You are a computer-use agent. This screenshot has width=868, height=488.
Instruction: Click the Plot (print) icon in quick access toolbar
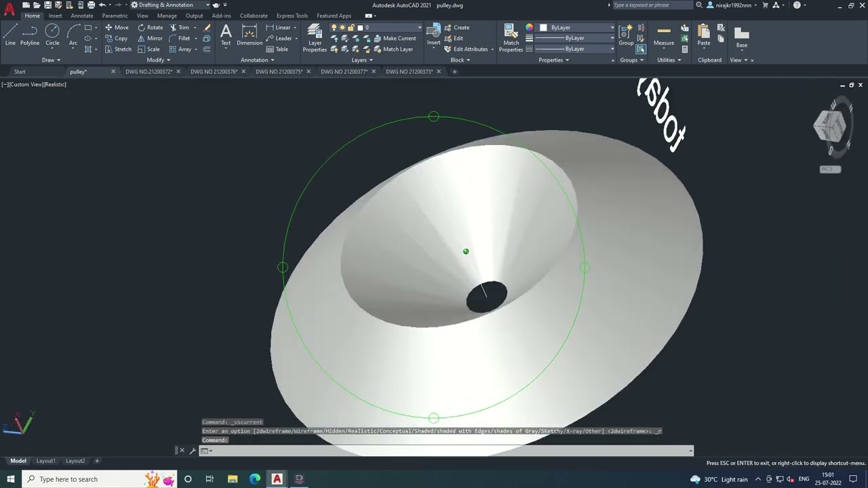(91, 5)
